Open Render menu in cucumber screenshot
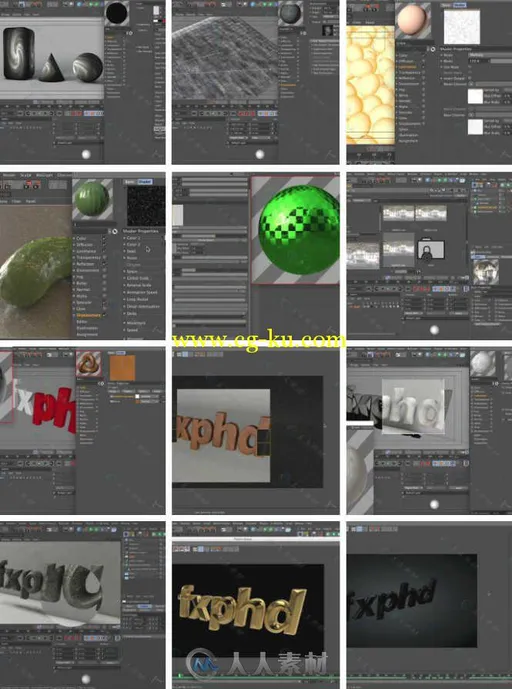 point(9,175)
